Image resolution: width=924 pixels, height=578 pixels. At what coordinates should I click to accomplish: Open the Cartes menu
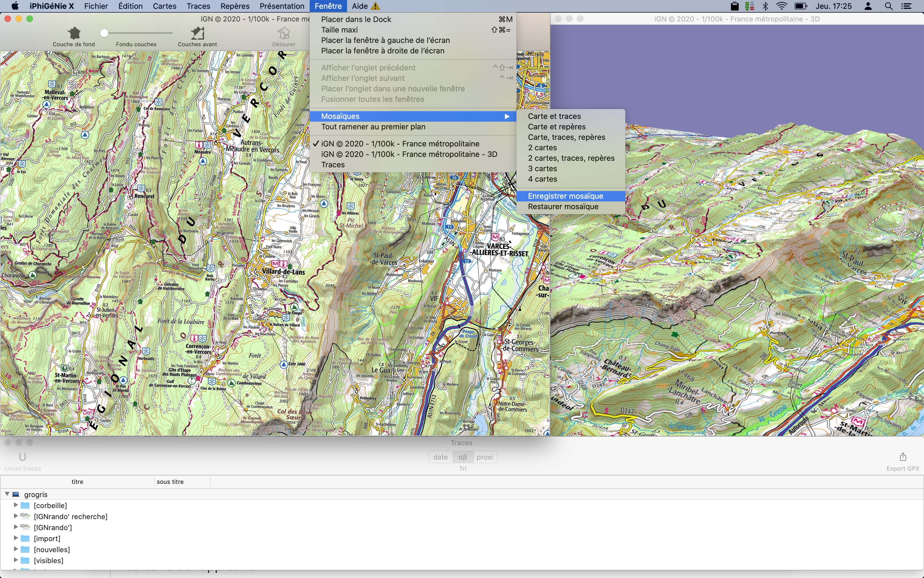tap(164, 6)
